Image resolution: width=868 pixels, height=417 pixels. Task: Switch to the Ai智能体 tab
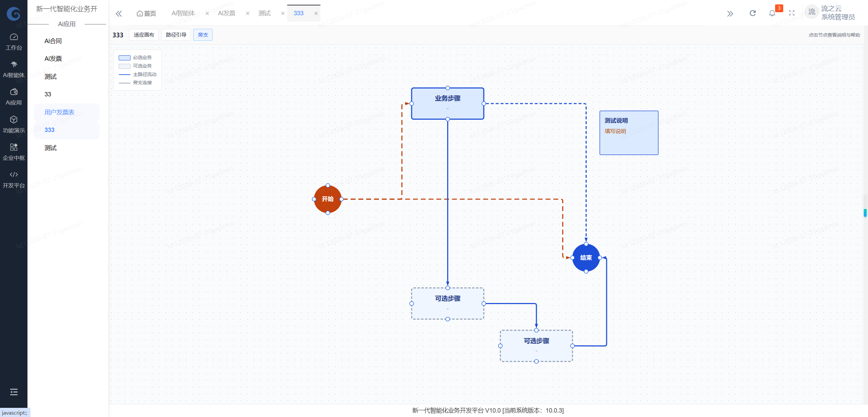pyautogui.click(x=183, y=13)
